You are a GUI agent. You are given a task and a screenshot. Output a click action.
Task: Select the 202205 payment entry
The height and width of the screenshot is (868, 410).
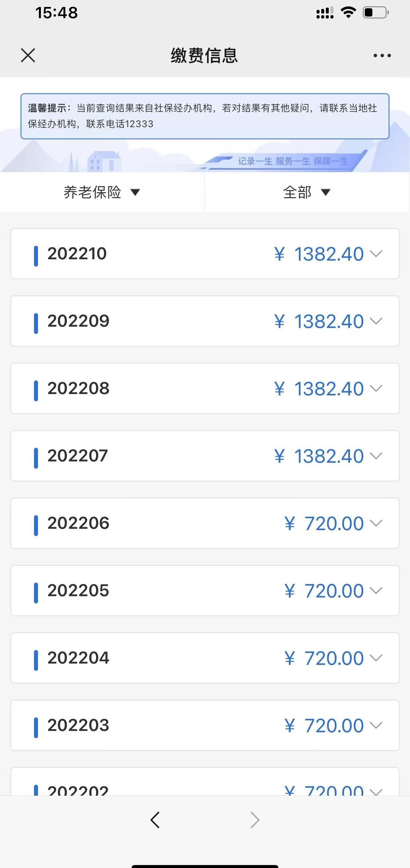click(205, 590)
